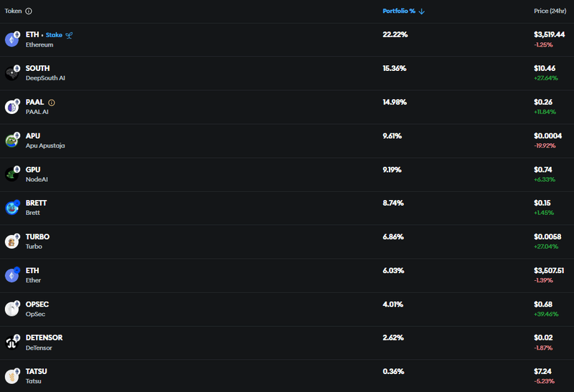
Task: Click the PAAL AI token logo
Action: click(12, 107)
